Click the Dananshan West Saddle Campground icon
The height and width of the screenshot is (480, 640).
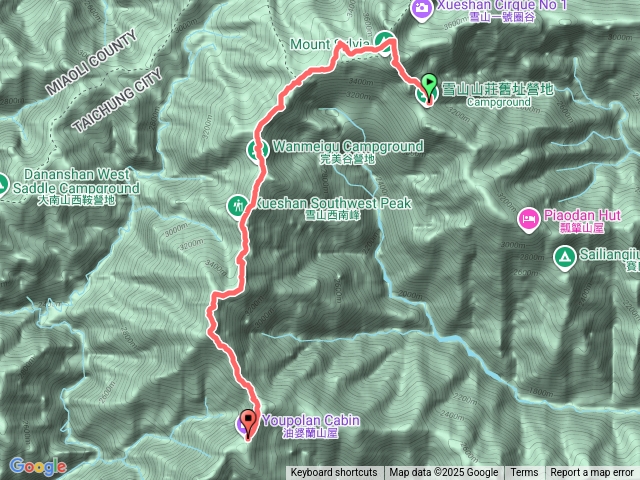tap(2, 186)
